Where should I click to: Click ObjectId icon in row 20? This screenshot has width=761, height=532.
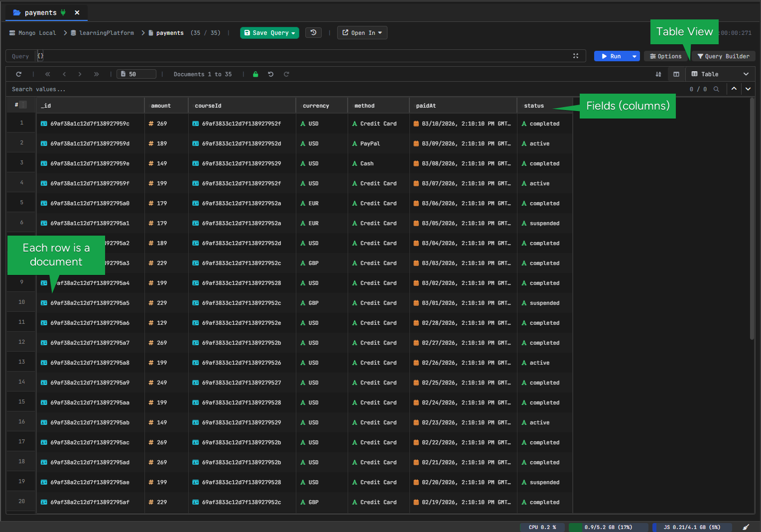point(44,502)
